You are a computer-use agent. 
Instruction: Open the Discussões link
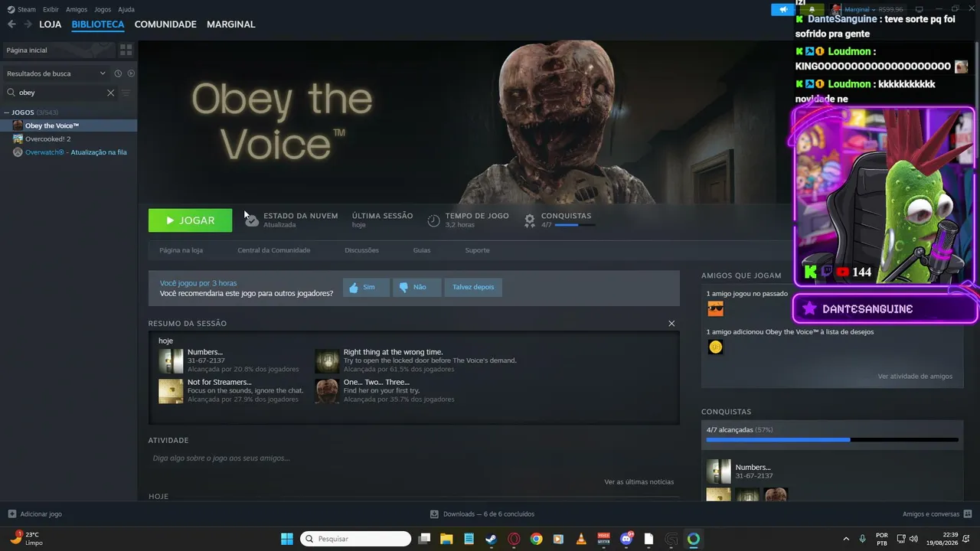[361, 250]
